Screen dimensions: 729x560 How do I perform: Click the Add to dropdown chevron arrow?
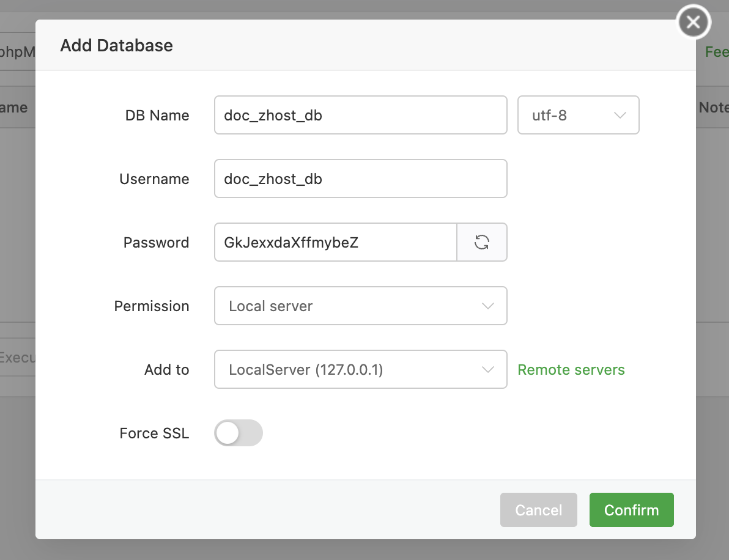point(488,369)
